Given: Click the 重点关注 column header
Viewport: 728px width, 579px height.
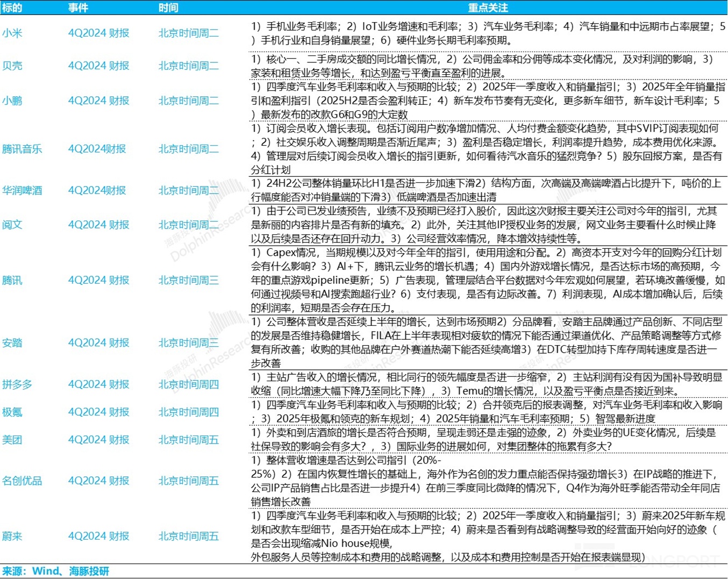Looking at the screenshot, I should click(488, 8).
